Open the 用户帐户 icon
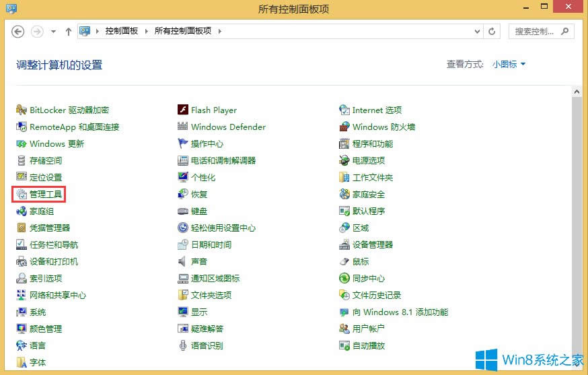The height and width of the screenshot is (375, 588). (344, 329)
